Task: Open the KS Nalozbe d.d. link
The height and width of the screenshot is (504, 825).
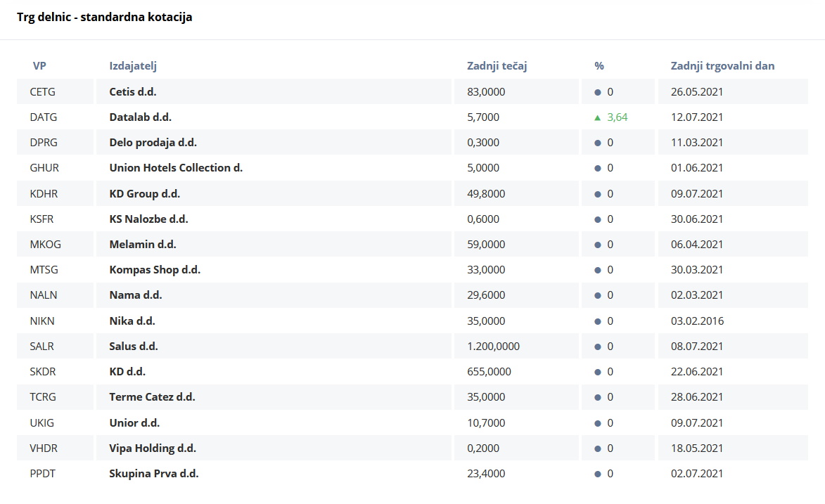Action: click(x=149, y=219)
